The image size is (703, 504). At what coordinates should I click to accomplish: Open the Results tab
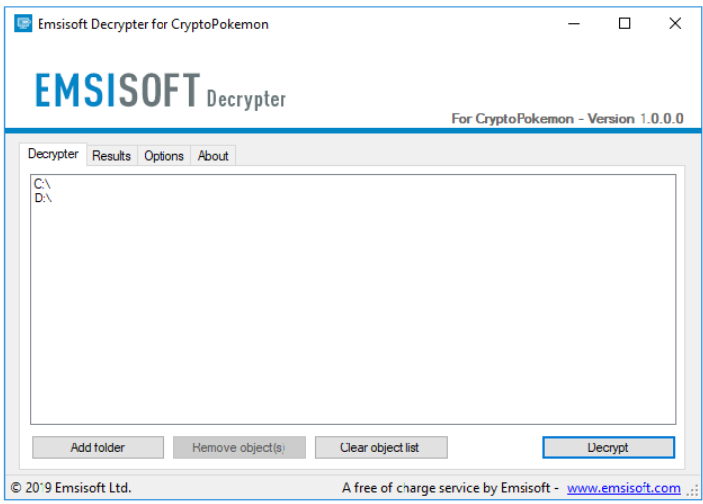[x=111, y=156]
